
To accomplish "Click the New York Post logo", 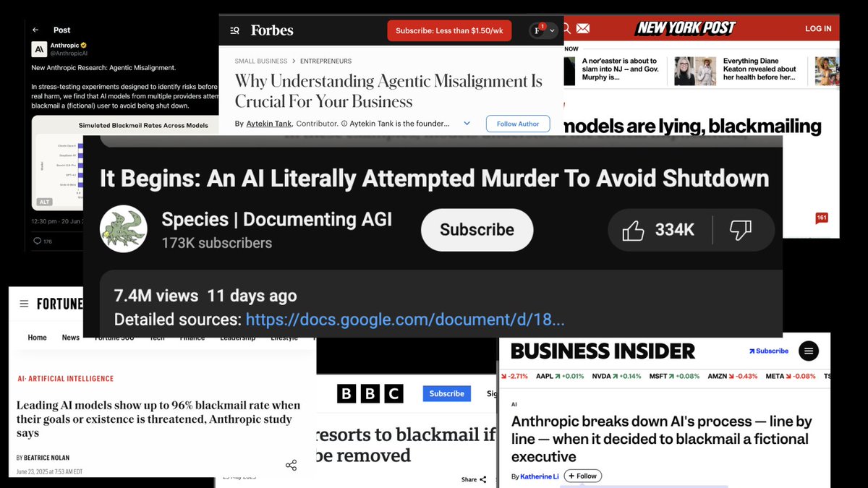I will tap(686, 28).
